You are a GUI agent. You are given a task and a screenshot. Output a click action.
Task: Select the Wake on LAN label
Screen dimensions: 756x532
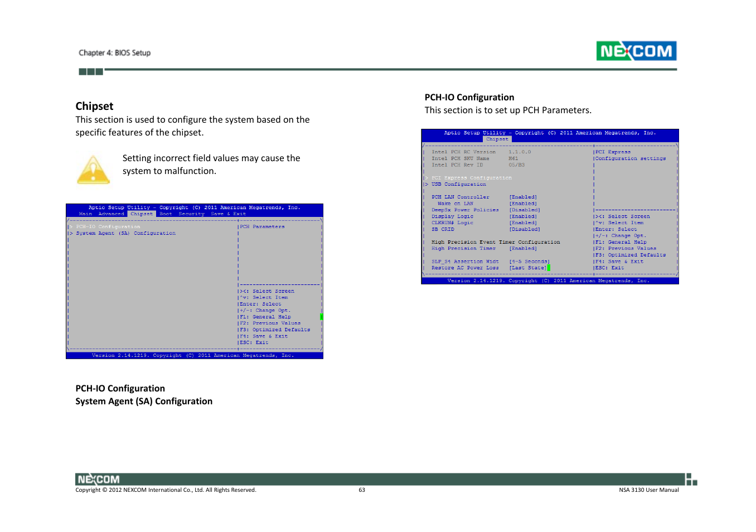coord(455,204)
